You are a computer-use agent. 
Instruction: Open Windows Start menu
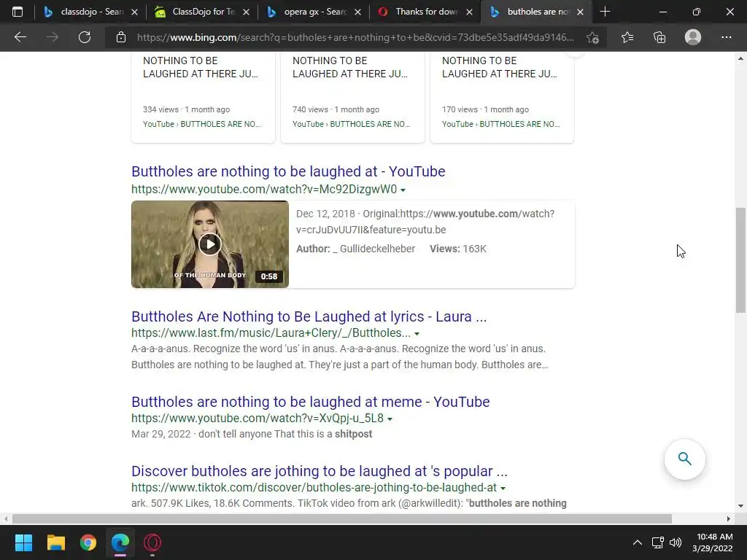pos(24,542)
